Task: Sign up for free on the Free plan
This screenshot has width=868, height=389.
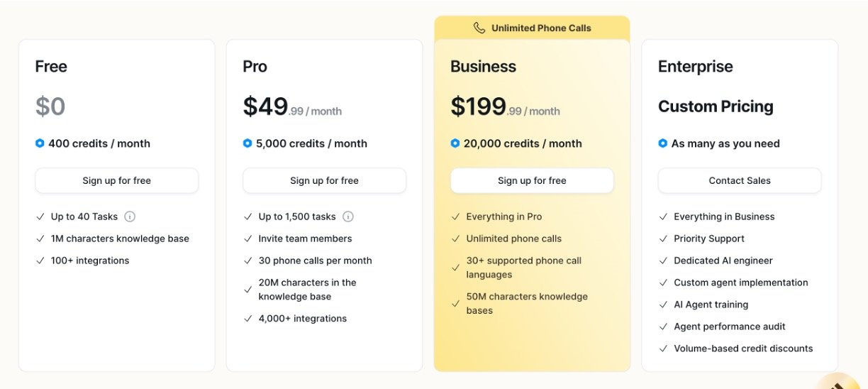Action: click(x=116, y=180)
